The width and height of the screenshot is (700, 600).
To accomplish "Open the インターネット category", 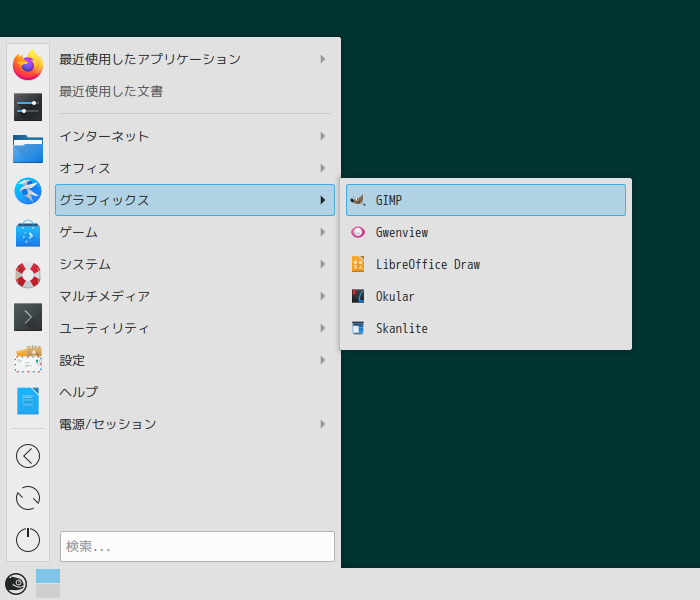I will point(195,136).
